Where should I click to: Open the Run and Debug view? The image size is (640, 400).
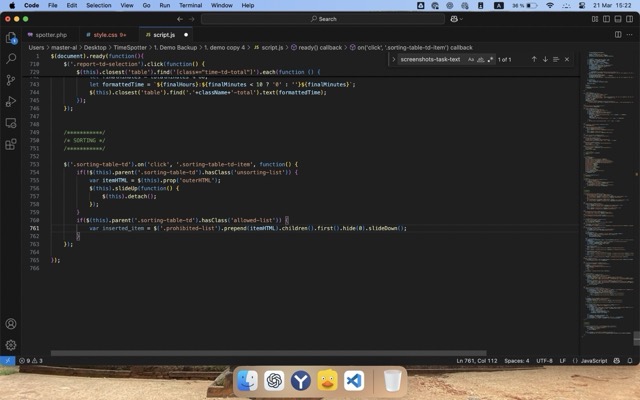(11, 101)
